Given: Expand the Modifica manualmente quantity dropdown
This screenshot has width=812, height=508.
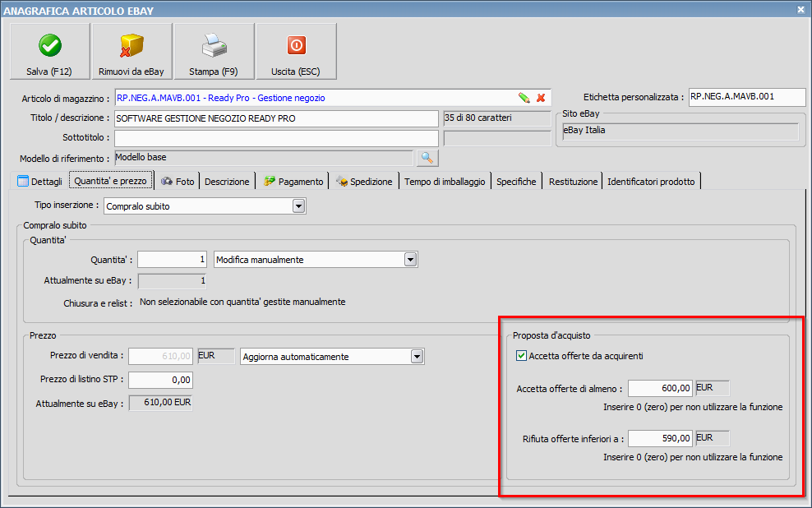Looking at the screenshot, I should (411, 260).
